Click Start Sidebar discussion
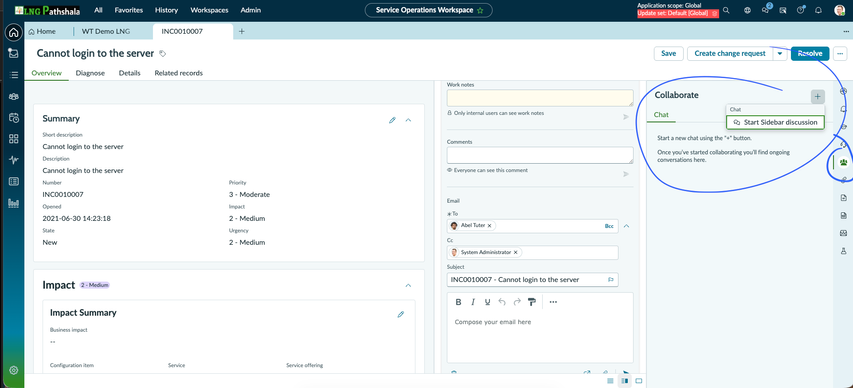 [775, 122]
